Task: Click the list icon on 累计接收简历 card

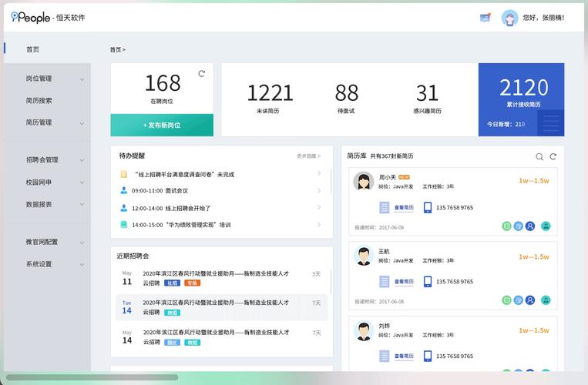Action: [549, 123]
